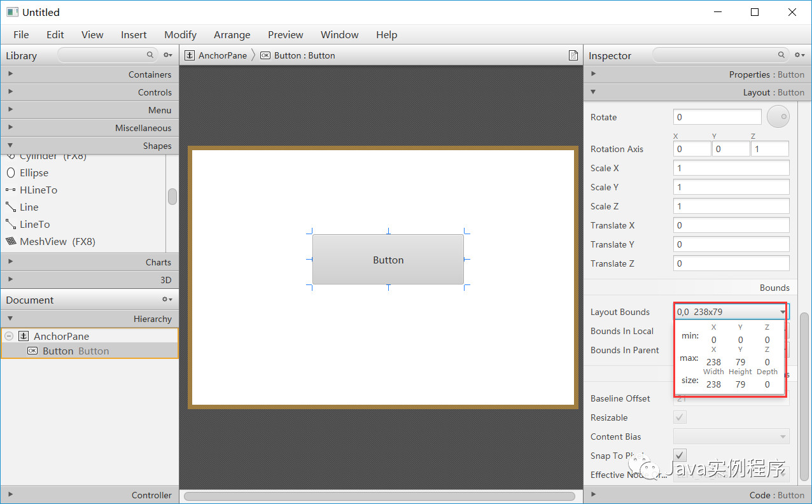
Task: Click the Resizable checkbox
Action: tap(679, 417)
